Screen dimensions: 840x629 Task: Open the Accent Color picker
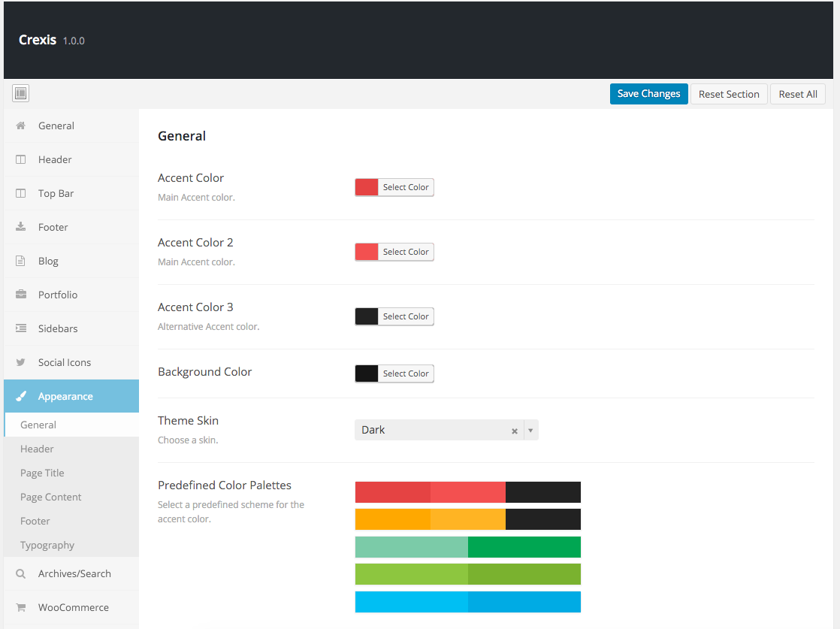point(394,187)
